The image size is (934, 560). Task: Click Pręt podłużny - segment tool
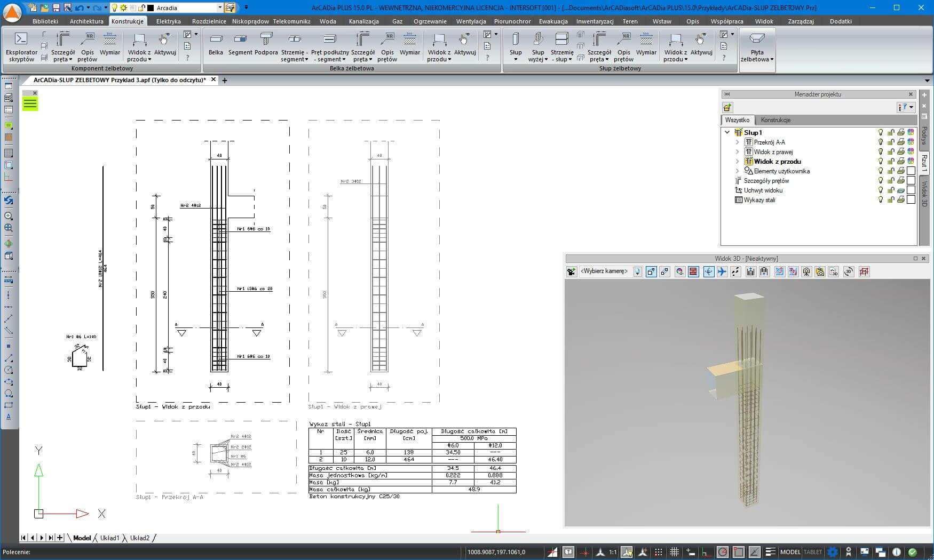pyautogui.click(x=330, y=47)
